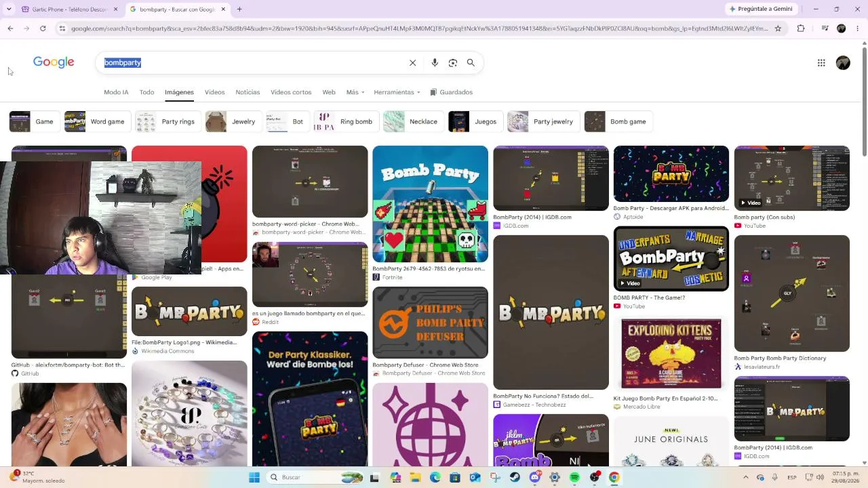
Task: Go to the Google logo homepage
Action: point(54,62)
